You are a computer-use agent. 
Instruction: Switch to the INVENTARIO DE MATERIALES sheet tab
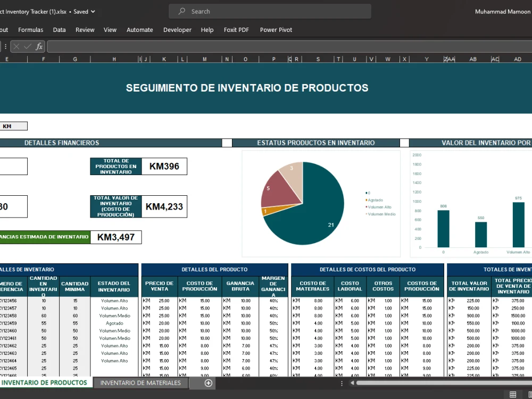click(140, 383)
